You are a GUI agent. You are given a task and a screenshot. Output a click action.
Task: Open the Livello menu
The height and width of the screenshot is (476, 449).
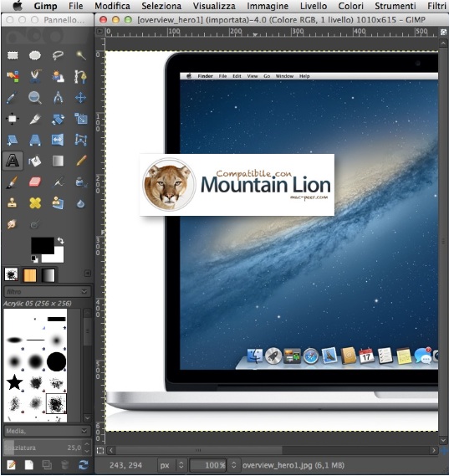(314, 6)
